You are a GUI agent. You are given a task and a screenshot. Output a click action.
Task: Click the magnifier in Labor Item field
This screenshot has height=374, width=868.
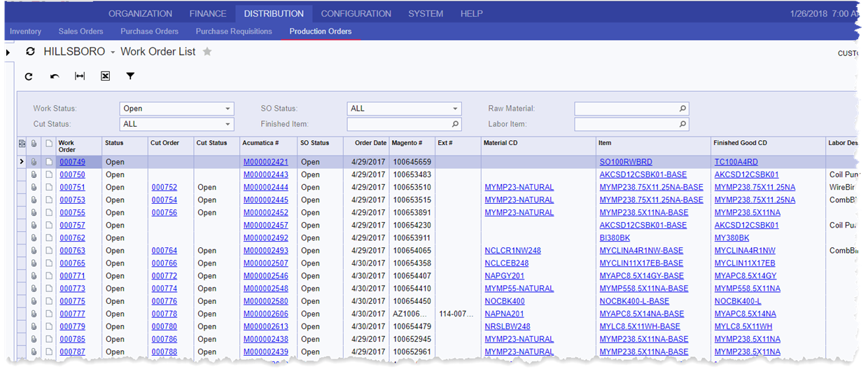point(682,124)
